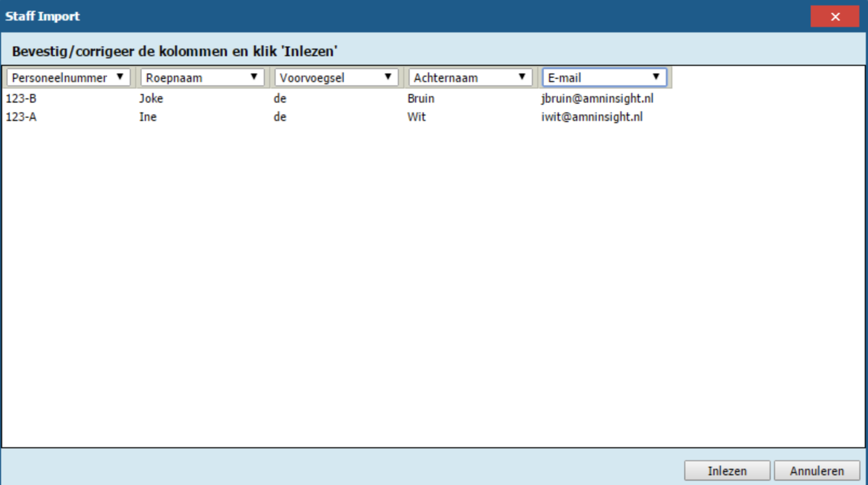This screenshot has height=485, width=868.
Task: Click the first name Joke
Action: [x=151, y=99]
